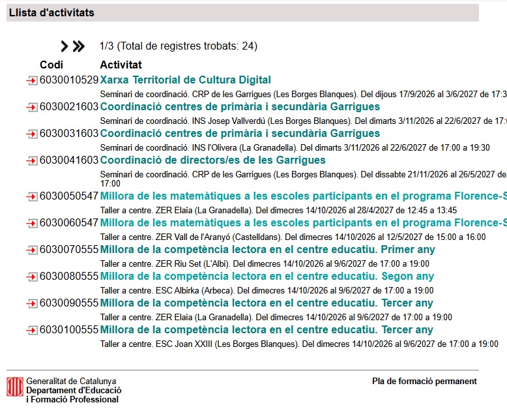Click red arrow icon for activity 6030010529

[x=32, y=80]
